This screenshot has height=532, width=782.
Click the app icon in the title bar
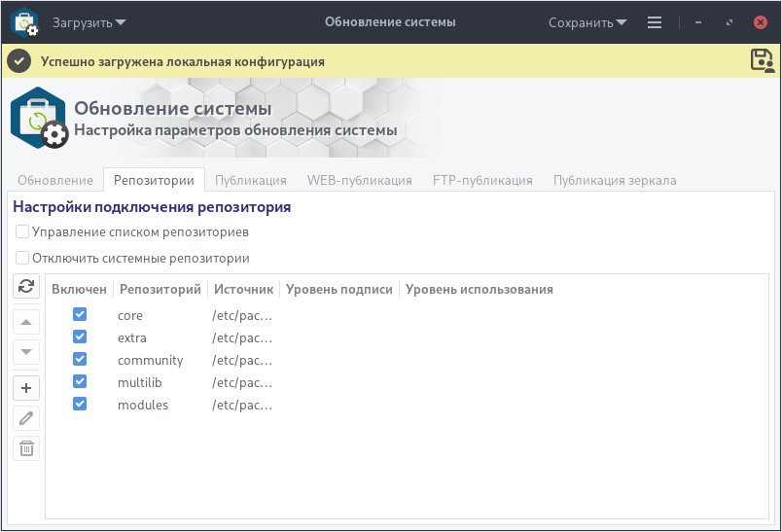tap(24, 22)
